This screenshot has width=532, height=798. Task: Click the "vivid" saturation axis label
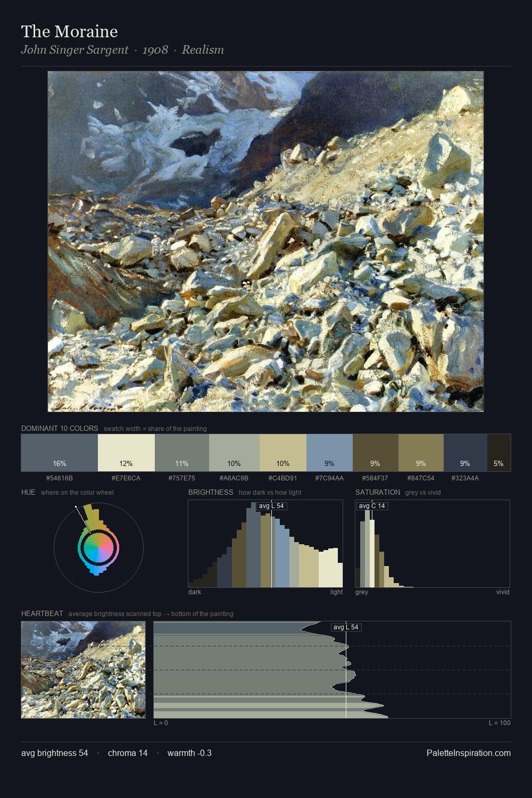tap(503, 592)
